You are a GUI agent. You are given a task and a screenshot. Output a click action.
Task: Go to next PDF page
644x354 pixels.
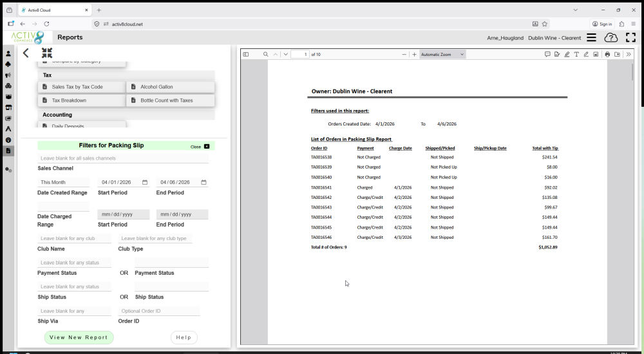point(285,54)
